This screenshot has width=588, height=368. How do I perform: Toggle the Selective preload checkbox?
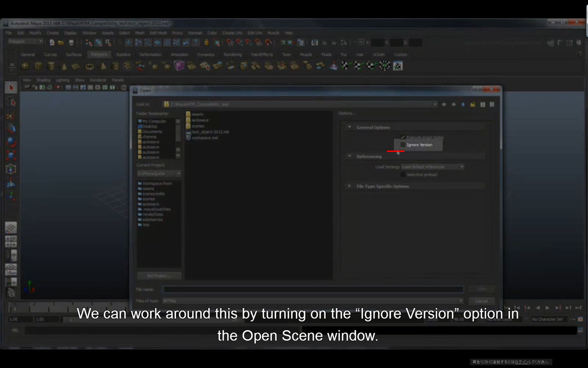click(x=403, y=175)
